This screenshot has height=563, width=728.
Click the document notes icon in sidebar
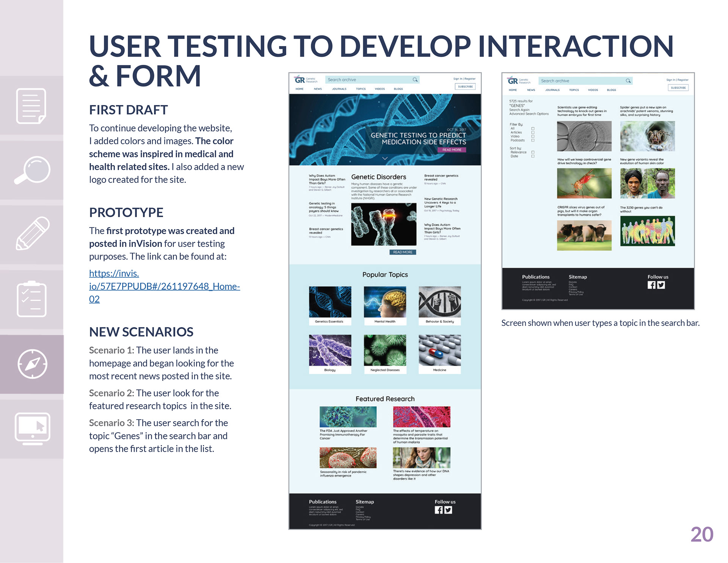(31, 106)
